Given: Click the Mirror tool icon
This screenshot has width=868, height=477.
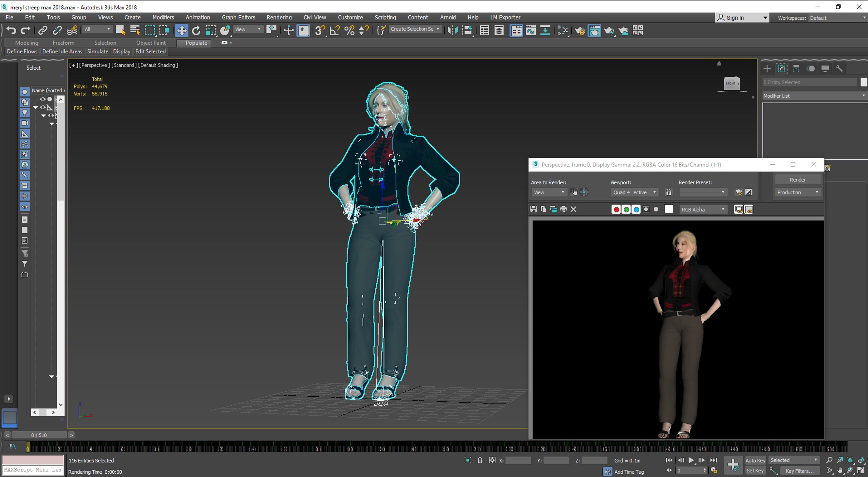Looking at the screenshot, I should pyautogui.click(x=452, y=30).
